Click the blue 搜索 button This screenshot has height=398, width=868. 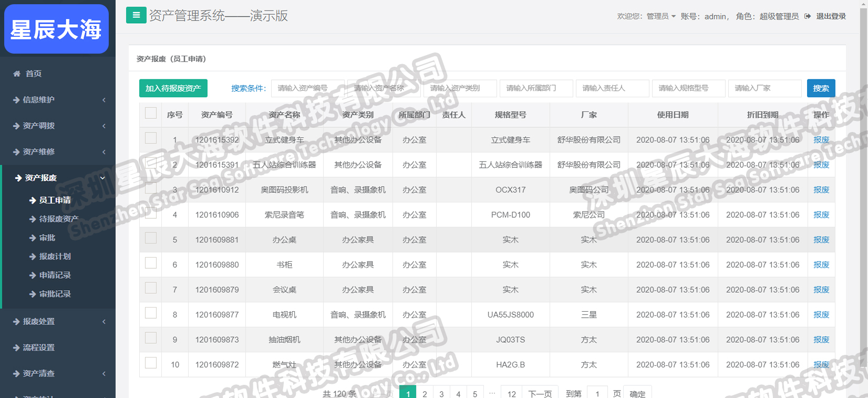coord(821,88)
